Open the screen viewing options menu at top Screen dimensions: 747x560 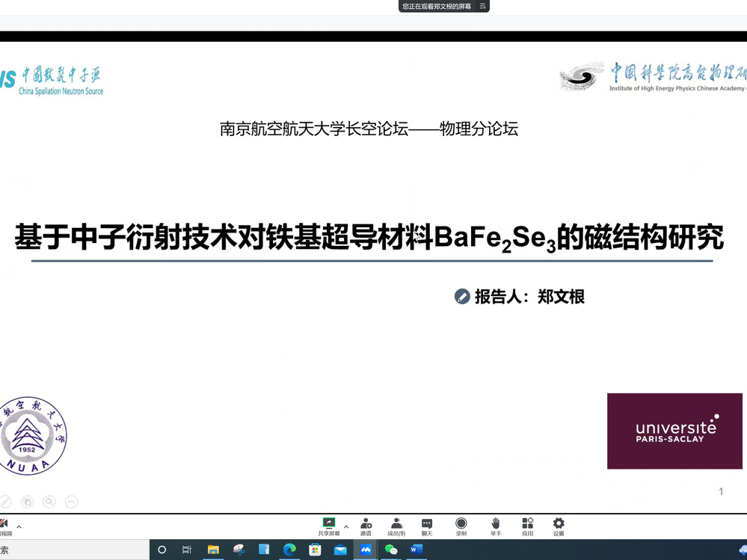[482, 6]
